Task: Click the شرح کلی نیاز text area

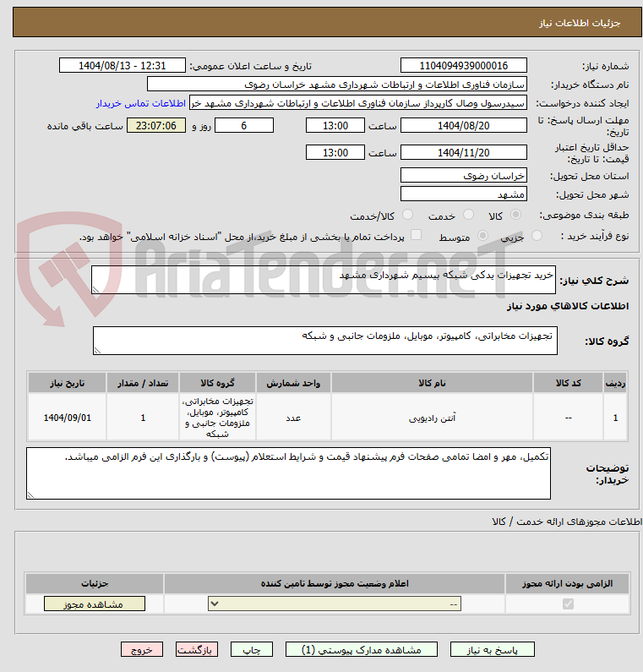Action: coord(324,280)
